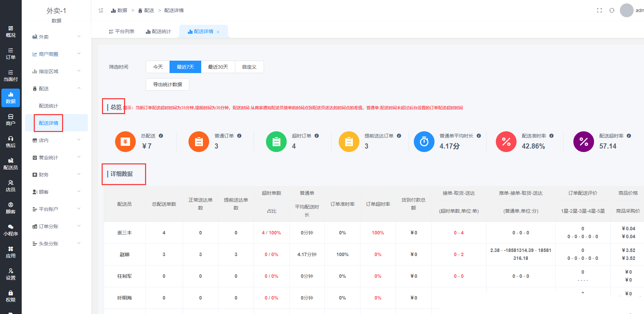Expand the 商户商圈 submenu
This screenshot has width=644, height=314.
[x=79, y=54]
